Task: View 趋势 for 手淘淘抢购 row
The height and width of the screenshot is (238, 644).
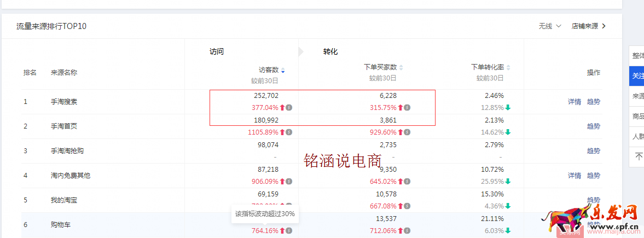Action: point(594,151)
